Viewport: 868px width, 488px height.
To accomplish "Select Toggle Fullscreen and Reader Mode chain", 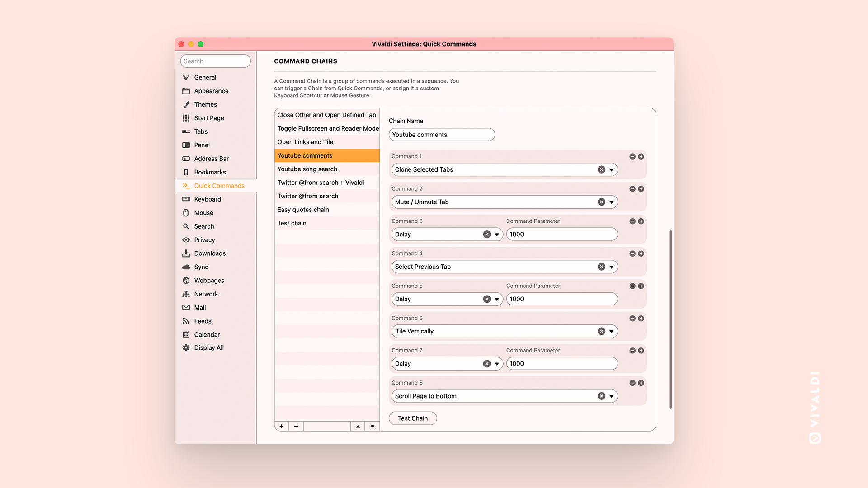I will (327, 128).
